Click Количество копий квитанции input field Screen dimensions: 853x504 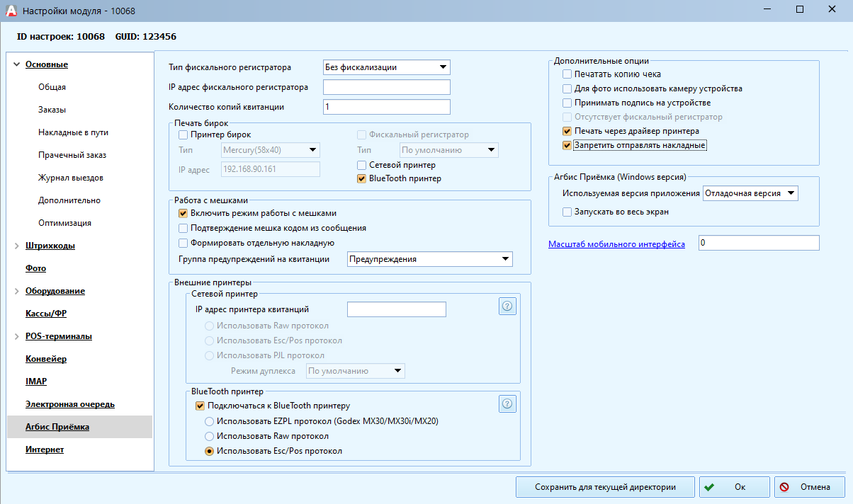click(386, 107)
